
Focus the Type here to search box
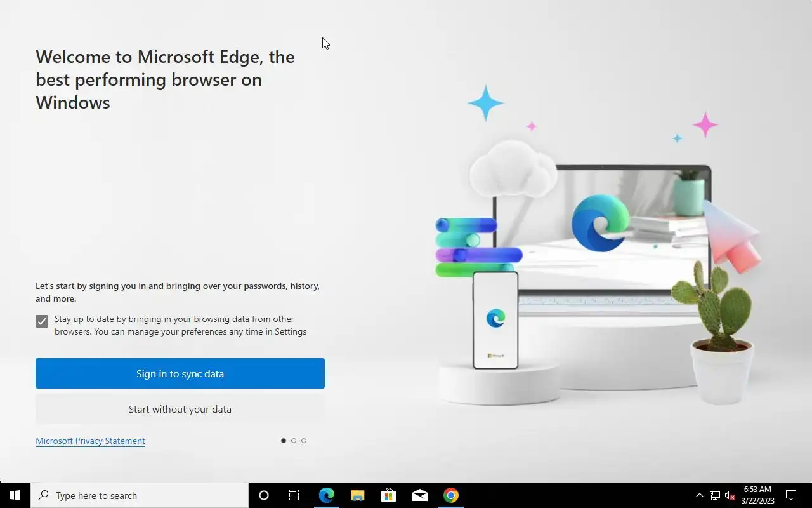click(x=140, y=495)
